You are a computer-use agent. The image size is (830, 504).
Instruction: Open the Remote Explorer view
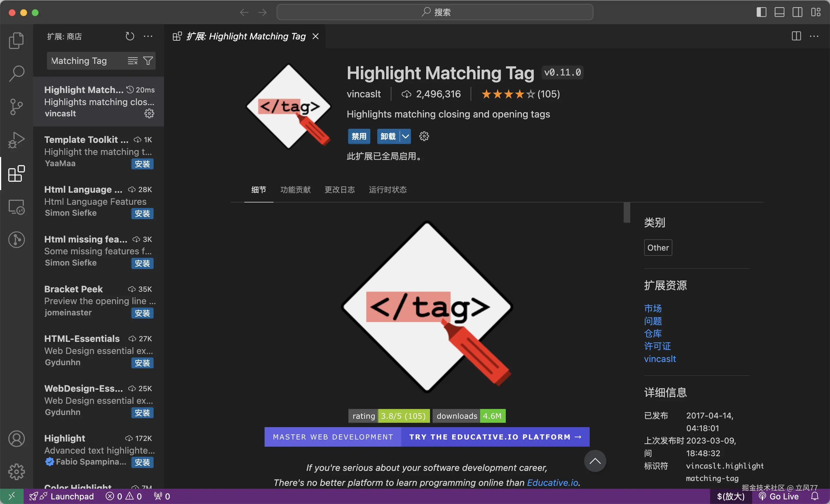click(16, 207)
